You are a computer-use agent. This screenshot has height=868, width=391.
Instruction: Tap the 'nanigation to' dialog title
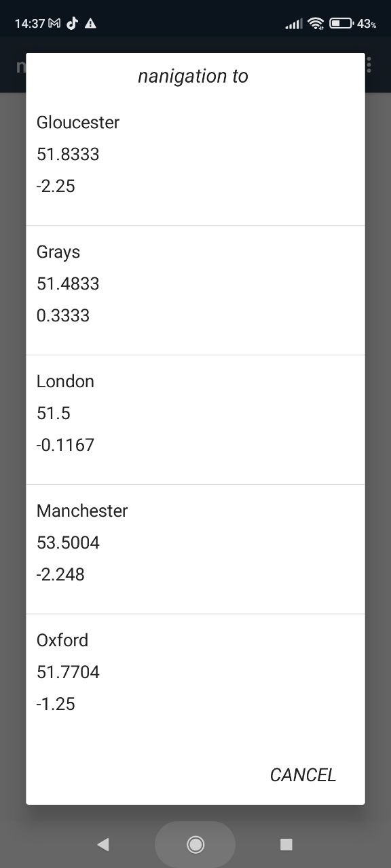tap(193, 76)
